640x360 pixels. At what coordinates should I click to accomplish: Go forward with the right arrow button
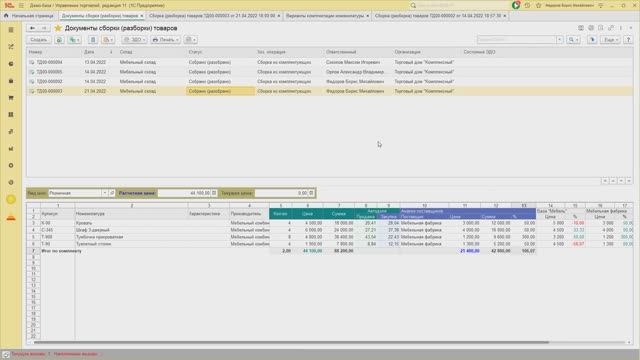tap(44, 28)
